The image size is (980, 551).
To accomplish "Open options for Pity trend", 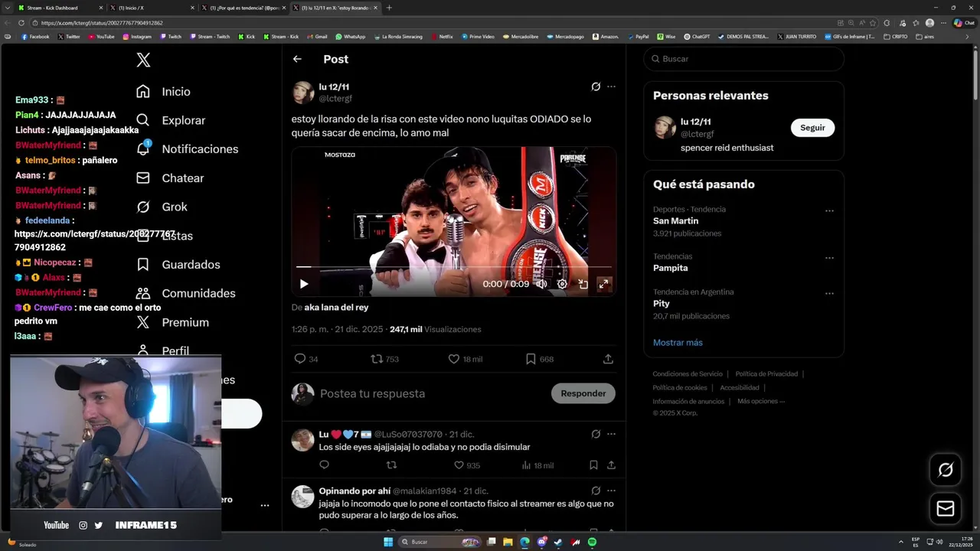I will tap(829, 293).
